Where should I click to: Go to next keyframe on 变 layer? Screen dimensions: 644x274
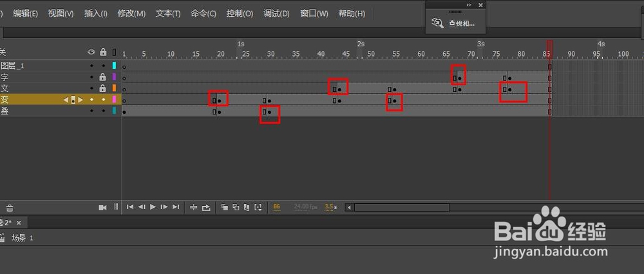coord(80,99)
